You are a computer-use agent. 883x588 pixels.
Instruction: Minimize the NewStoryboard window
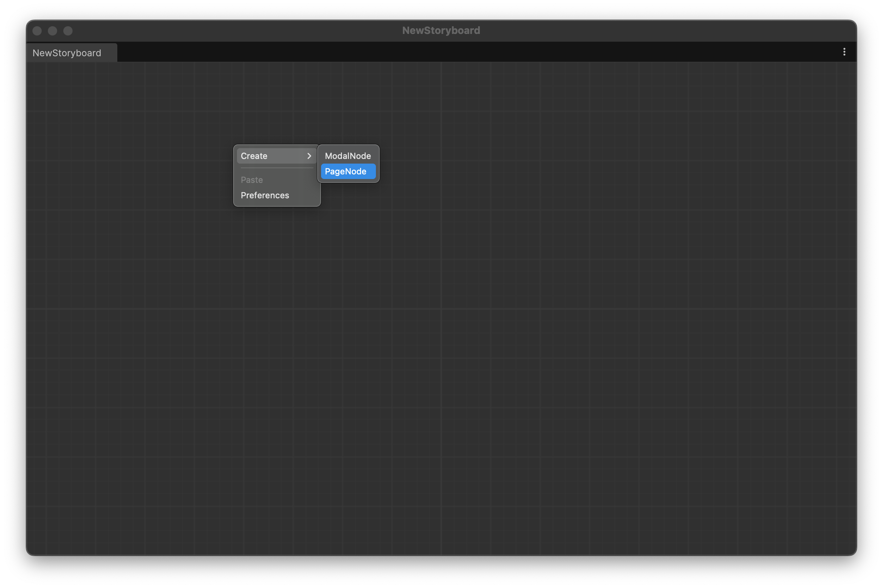[52, 31]
